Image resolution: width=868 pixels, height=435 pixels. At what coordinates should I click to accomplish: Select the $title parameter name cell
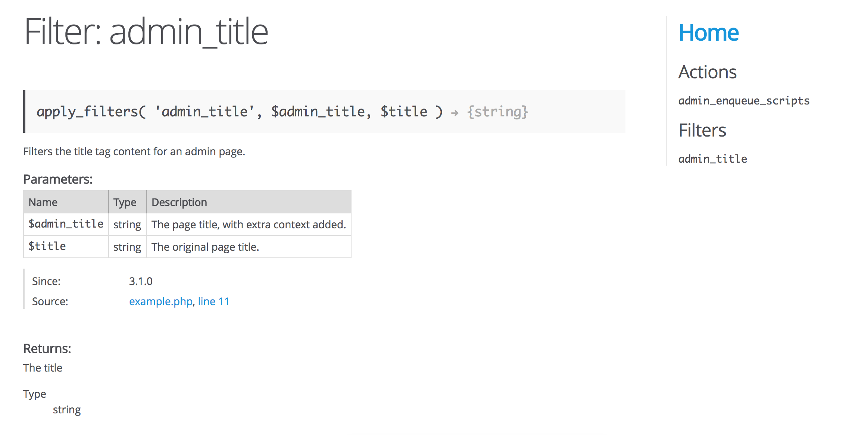pyautogui.click(x=47, y=246)
